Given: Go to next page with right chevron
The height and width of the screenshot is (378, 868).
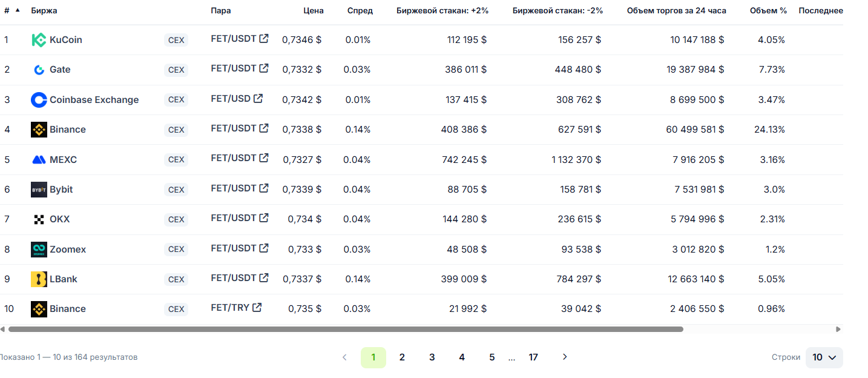Looking at the screenshot, I should 565,357.
